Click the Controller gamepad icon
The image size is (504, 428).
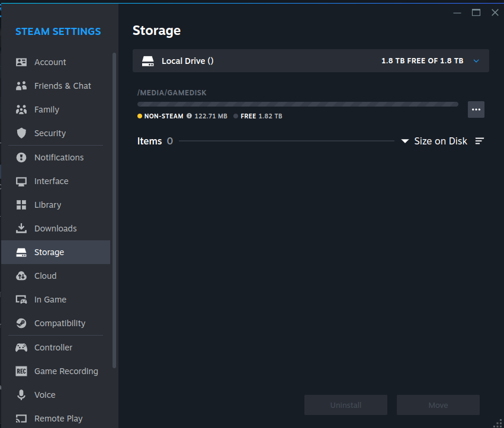tap(21, 347)
